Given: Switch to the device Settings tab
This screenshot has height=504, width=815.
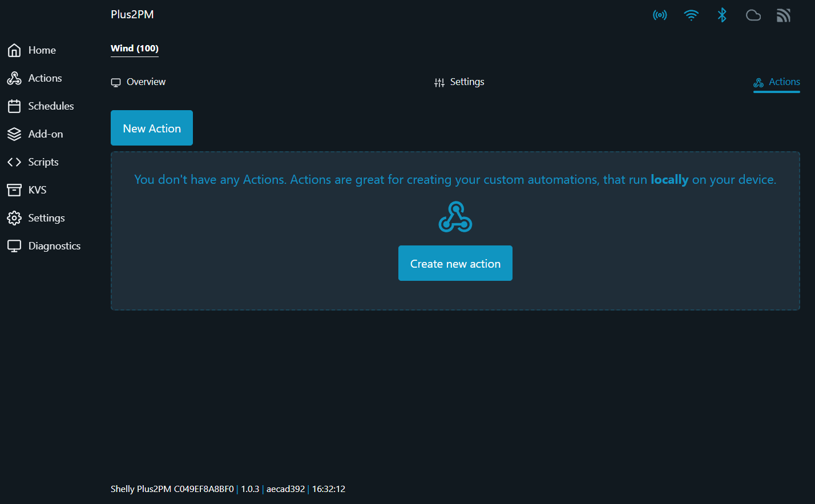Looking at the screenshot, I should click(x=459, y=82).
